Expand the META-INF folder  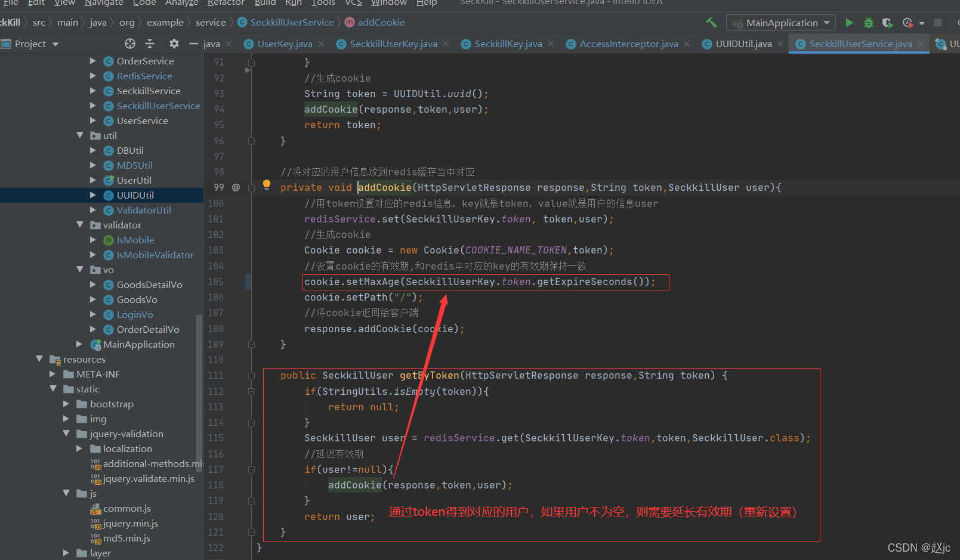pos(53,374)
